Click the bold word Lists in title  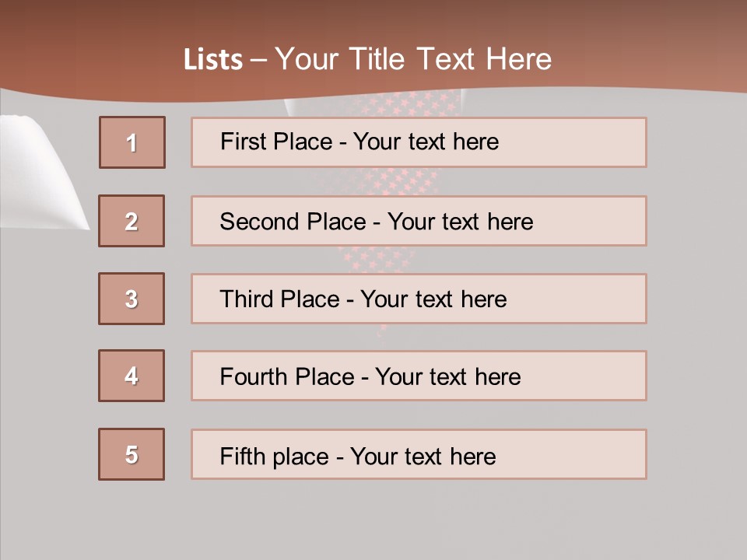(x=213, y=60)
